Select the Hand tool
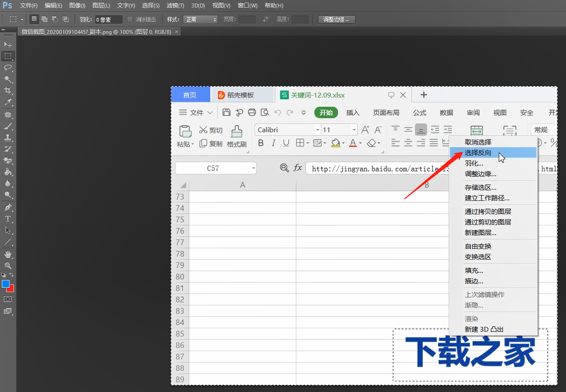The height and width of the screenshot is (392, 566). tap(8, 254)
